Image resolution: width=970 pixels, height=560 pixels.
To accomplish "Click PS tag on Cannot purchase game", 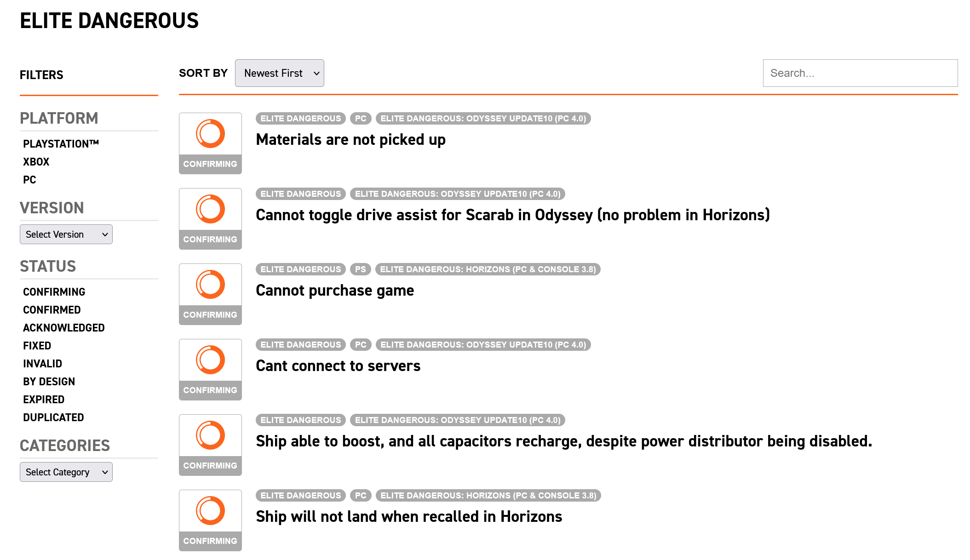I will [361, 269].
